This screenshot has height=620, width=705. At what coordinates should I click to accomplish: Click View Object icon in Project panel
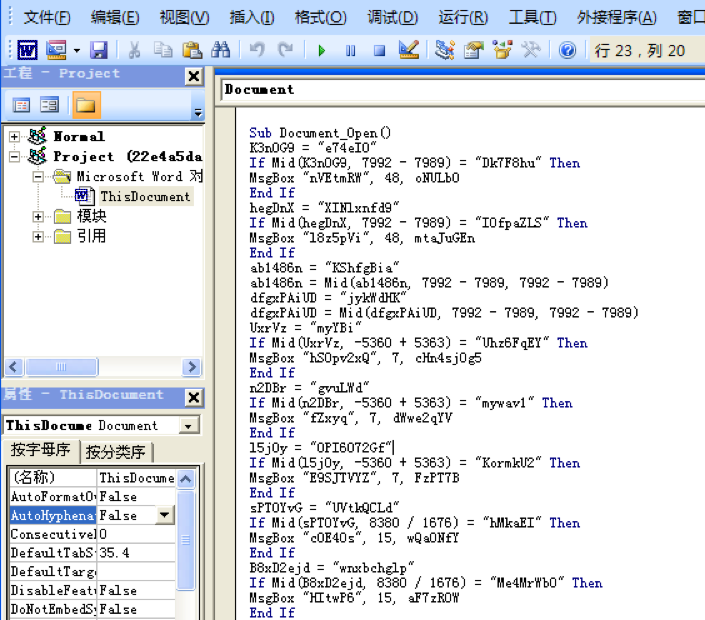tap(49, 105)
